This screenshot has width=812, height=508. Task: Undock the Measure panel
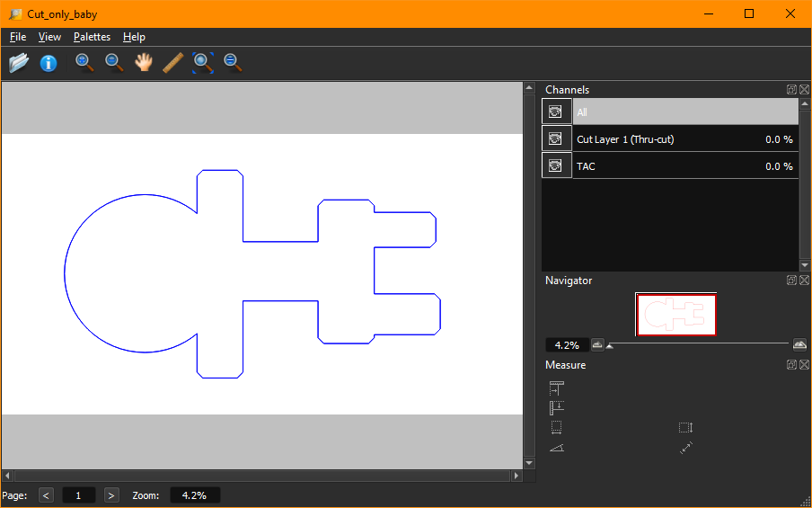point(791,365)
